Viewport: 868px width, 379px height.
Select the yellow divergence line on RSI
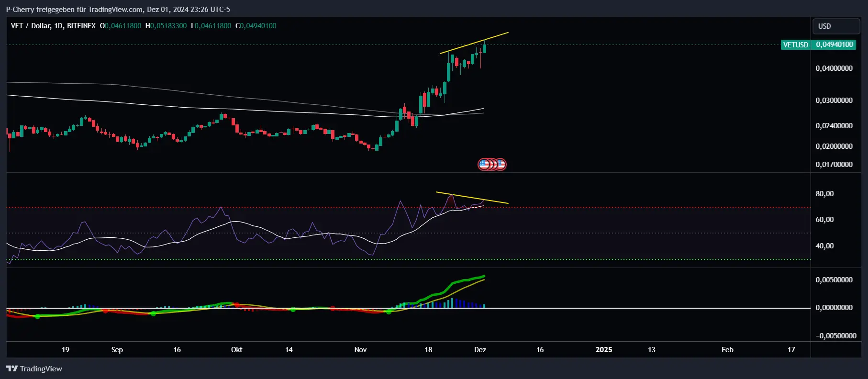pyautogui.click(x=472, y=198)
